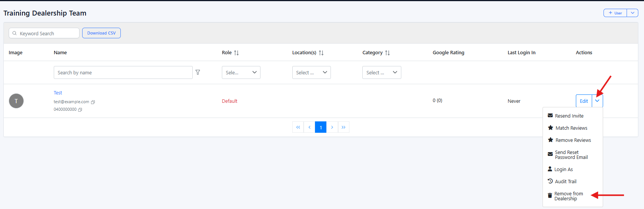Image resolution: width=644 pixels, height=209 pixels.
Task: Click the Download CSV button
Action: point(101,33)
